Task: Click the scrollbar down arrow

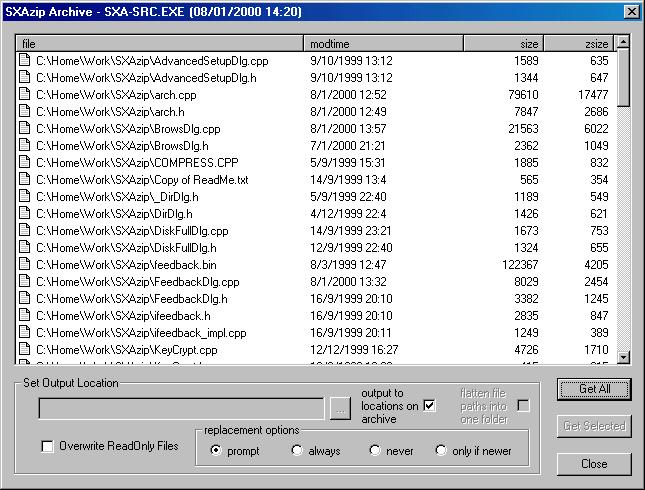Action: point(624,357)
